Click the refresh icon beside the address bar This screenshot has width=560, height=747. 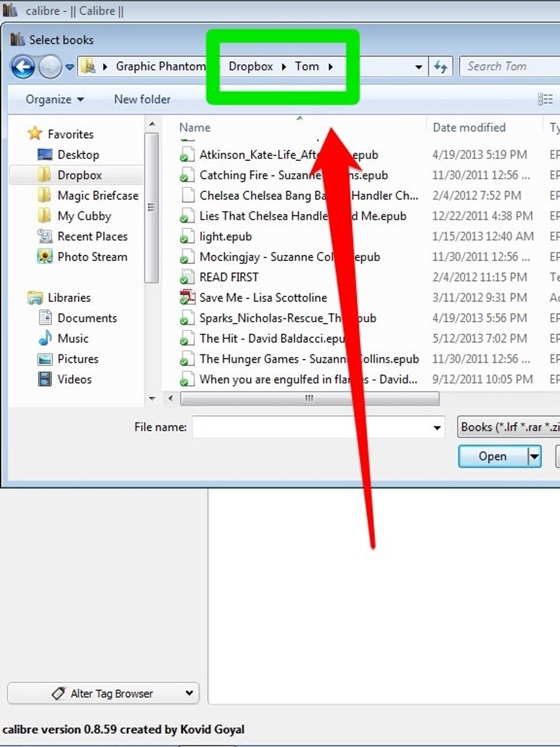tap(440, 66)
